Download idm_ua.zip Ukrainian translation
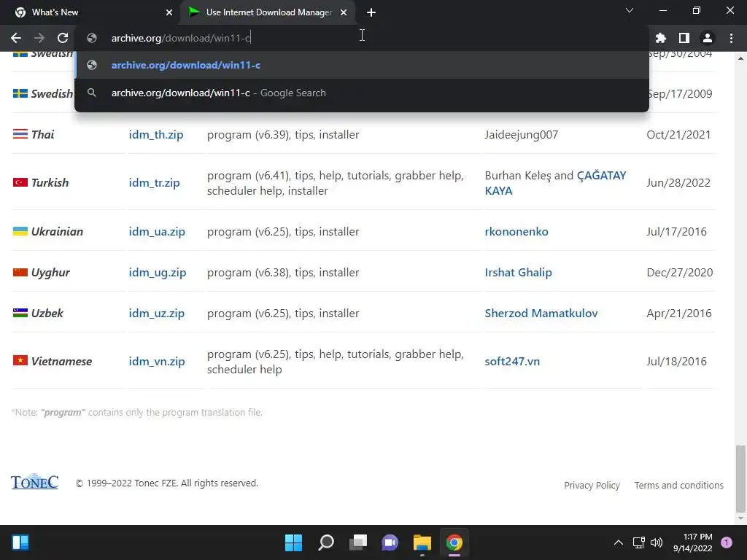 click(157, 232)
